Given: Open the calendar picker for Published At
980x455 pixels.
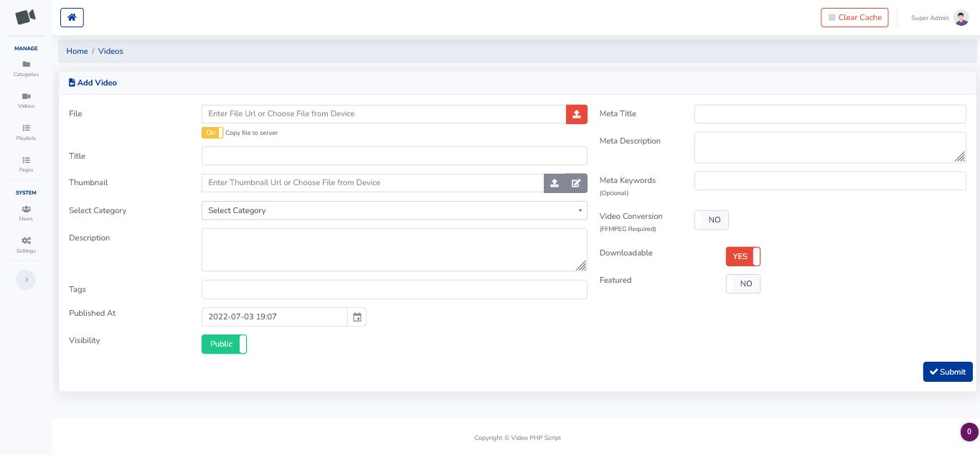Looking at the screenshot, I should point(357,317).
